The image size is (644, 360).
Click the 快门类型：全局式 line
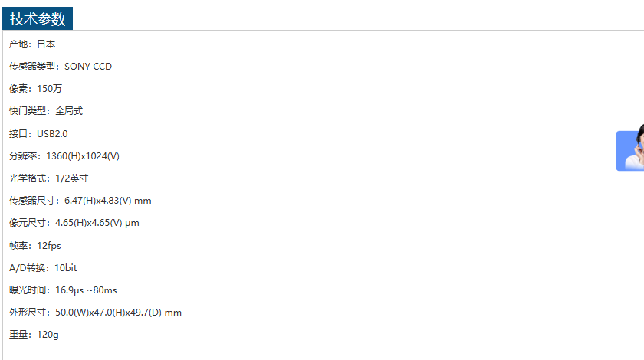click(46, 111)
